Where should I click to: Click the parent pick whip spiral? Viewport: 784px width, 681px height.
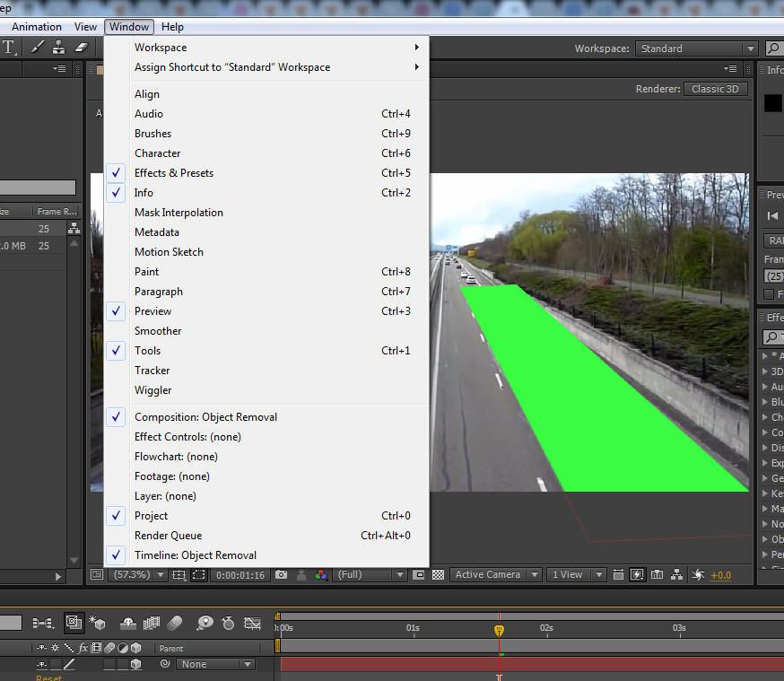[x=165, y=664]
